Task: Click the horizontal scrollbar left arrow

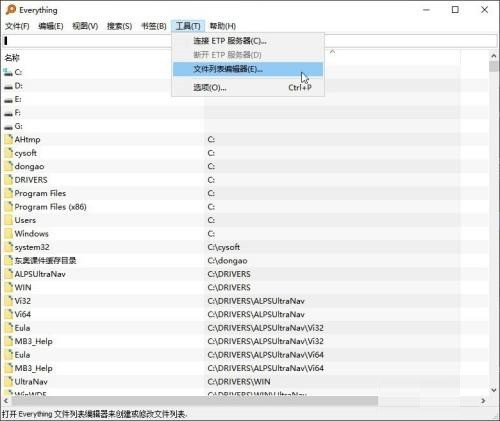Action: coord(6,400)
